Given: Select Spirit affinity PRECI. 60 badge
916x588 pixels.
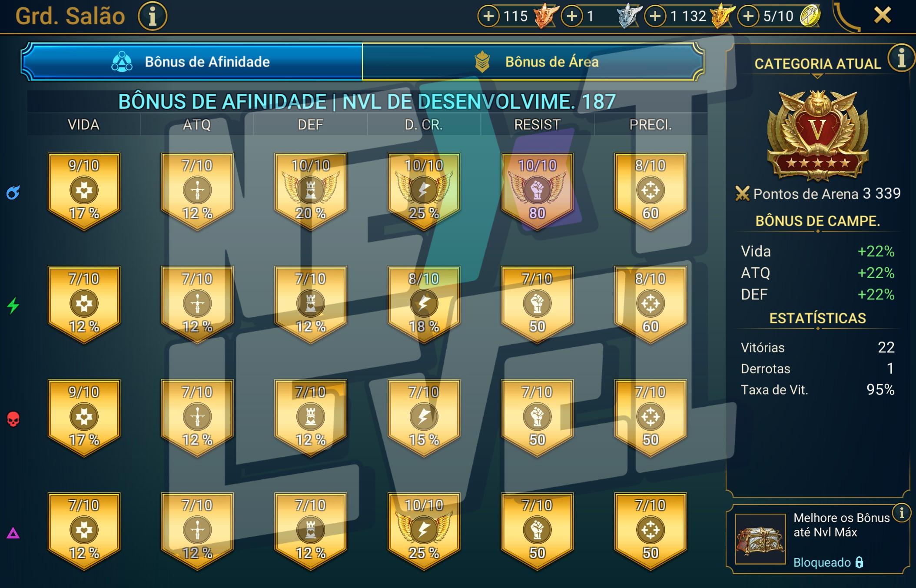Looking at the screenshot, I should coord(650,304).
